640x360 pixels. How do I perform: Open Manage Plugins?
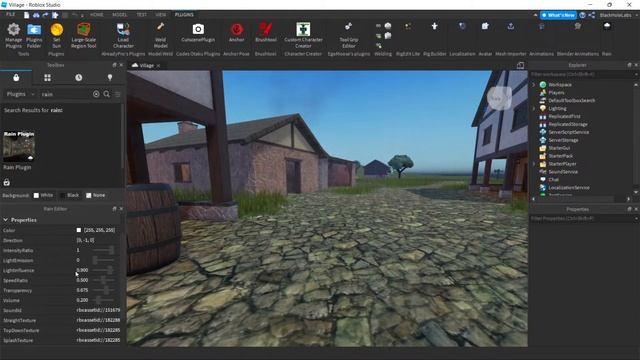pos(13,35)
